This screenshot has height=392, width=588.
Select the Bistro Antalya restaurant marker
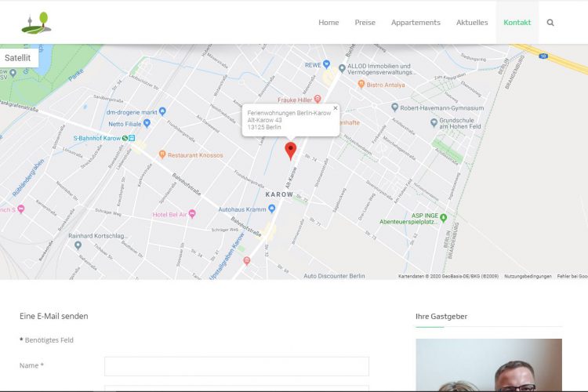click(361, 85)
